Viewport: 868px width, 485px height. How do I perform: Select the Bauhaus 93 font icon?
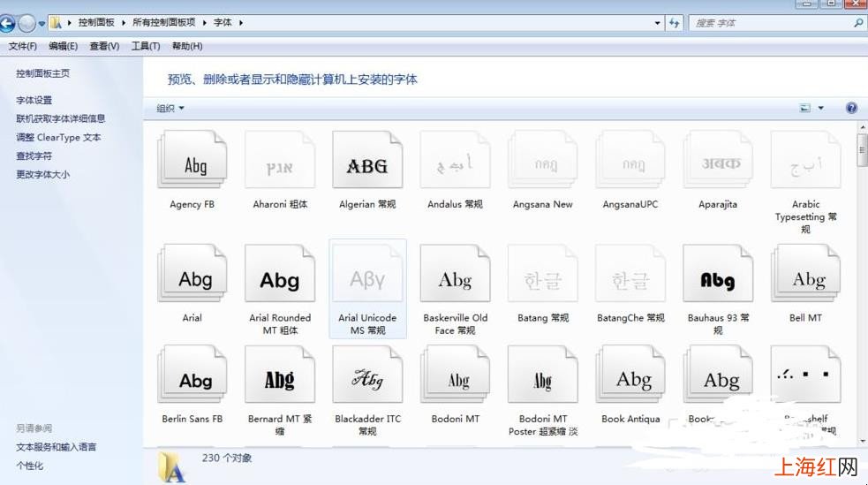point(717,274)
